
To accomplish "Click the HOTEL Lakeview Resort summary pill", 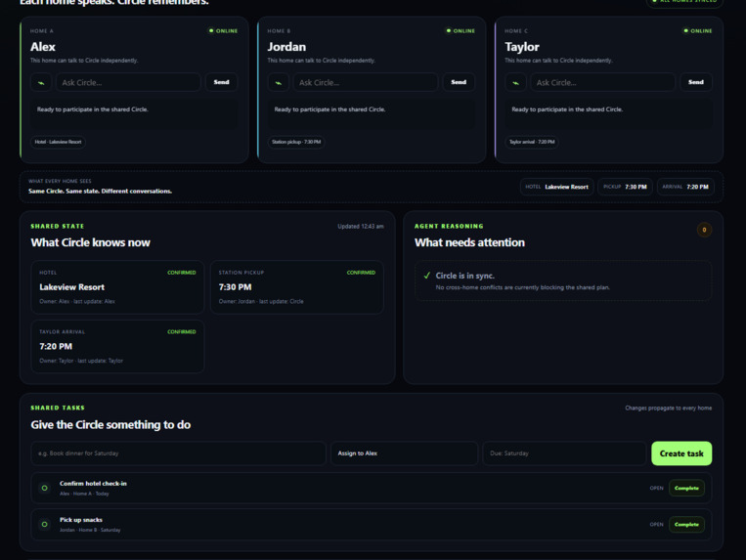I will point(556,187).
